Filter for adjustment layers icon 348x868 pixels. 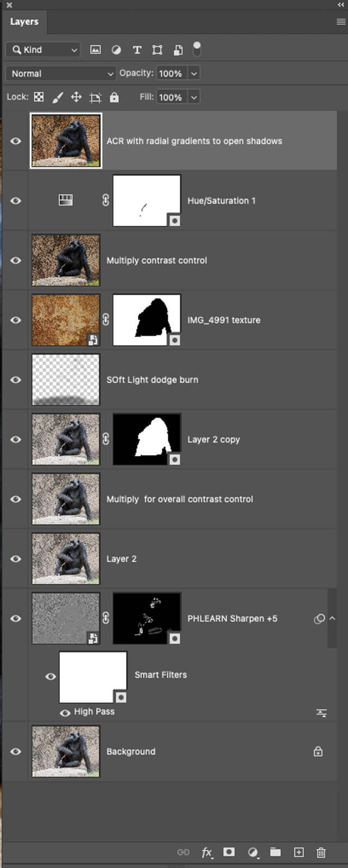point(116,50)
